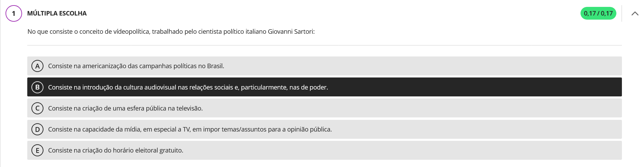Choose answer about capacidade da mídia, em especial TV
Image resolution: width=644 pixels, height=167 pixels.
point(190,129)
